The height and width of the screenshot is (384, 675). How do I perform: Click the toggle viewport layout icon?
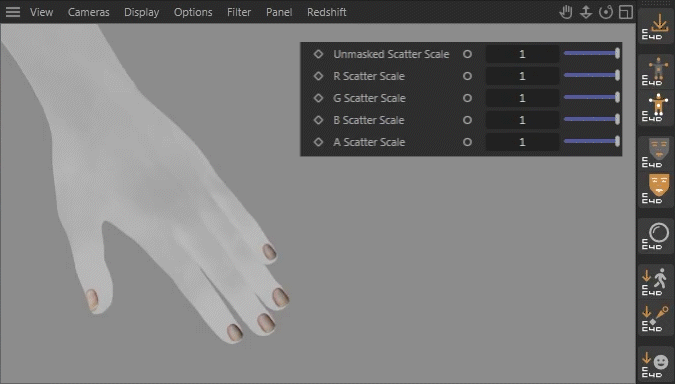click(626, 12)
